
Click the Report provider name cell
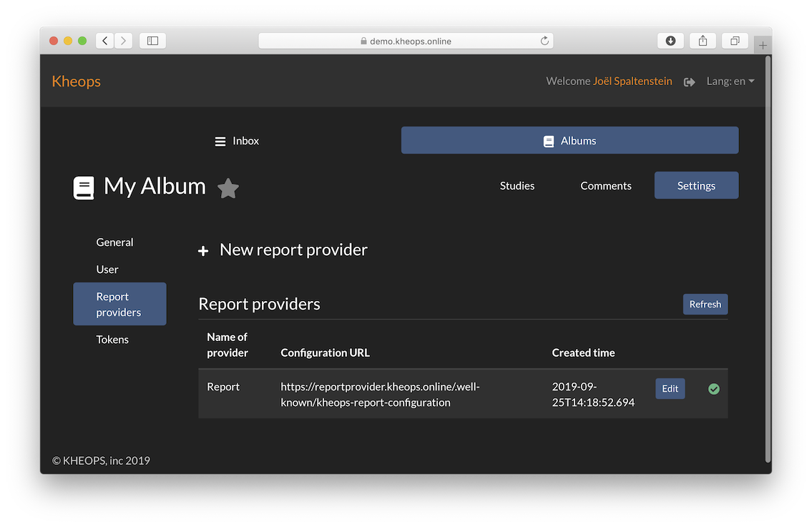click(x=223, y=387)
